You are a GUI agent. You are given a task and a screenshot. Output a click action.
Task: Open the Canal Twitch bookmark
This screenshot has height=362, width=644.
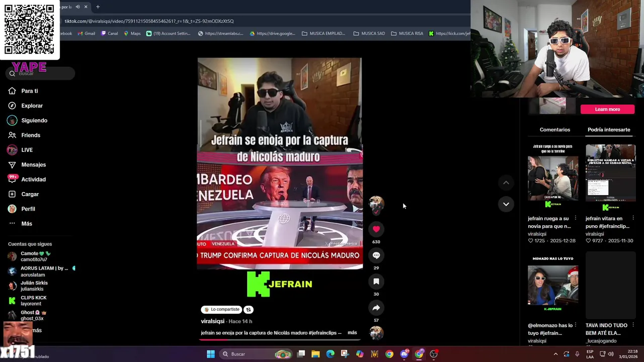click(109, 34)
